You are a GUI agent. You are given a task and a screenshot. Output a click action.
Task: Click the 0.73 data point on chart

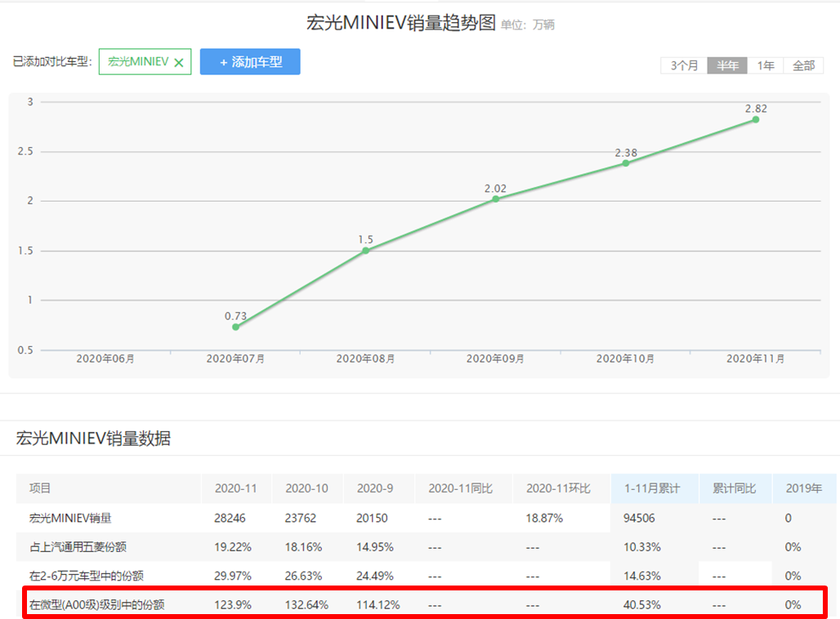(235, 327)
